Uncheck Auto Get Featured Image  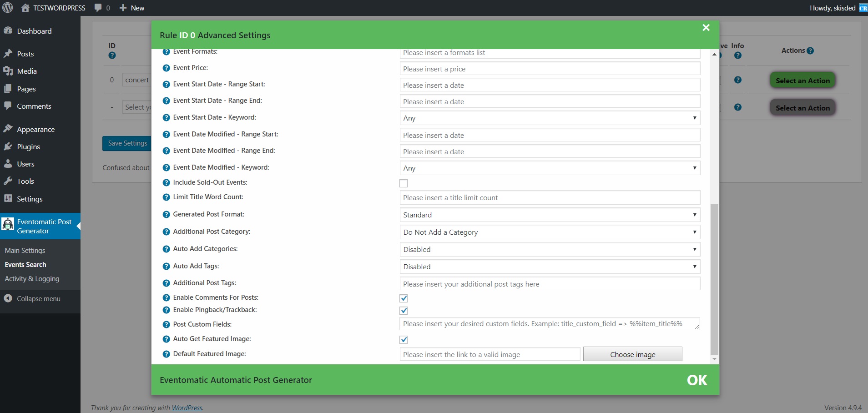[x=404, y=340]
